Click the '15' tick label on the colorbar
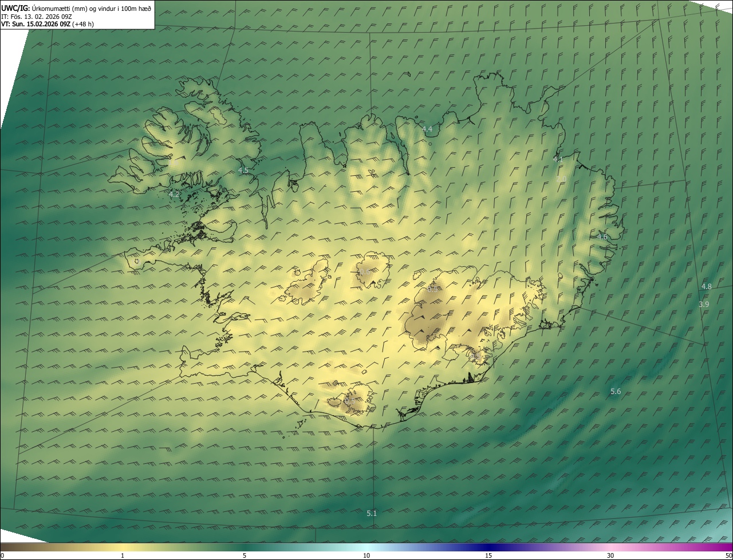 488,555
